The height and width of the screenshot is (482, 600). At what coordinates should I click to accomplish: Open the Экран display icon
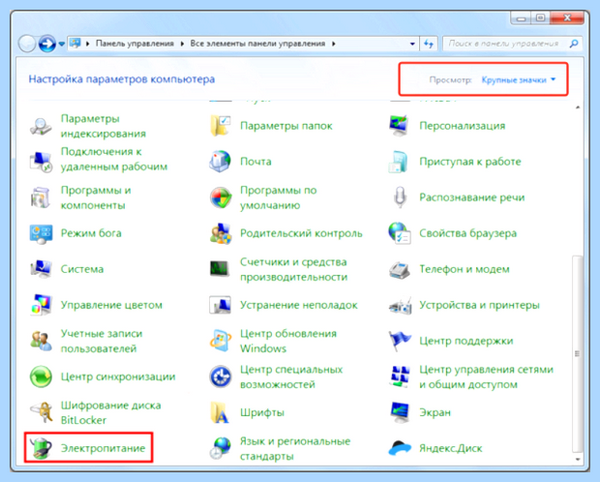(399, 412)
